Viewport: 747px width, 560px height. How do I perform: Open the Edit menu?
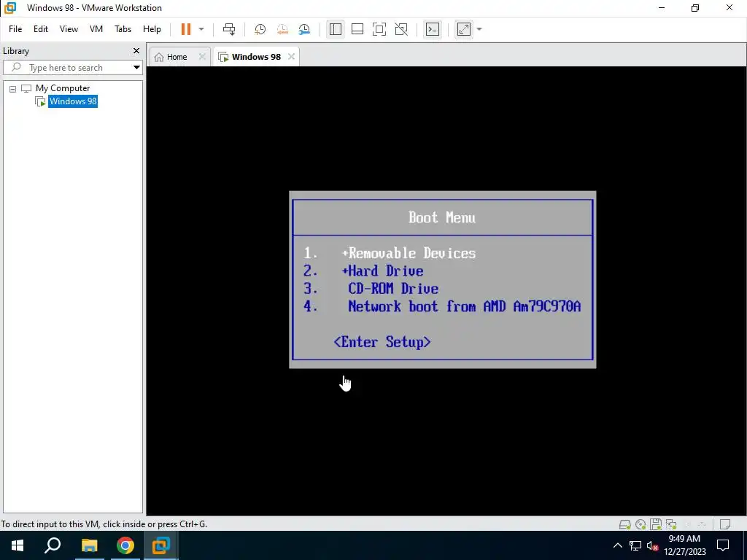tap(41, 29)
